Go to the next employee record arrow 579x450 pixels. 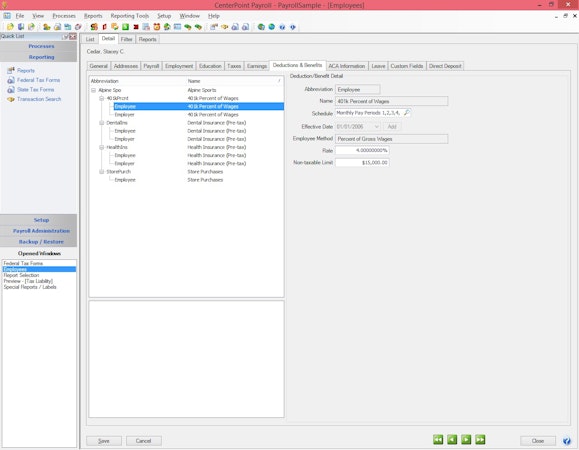click(x=466, y=440)
